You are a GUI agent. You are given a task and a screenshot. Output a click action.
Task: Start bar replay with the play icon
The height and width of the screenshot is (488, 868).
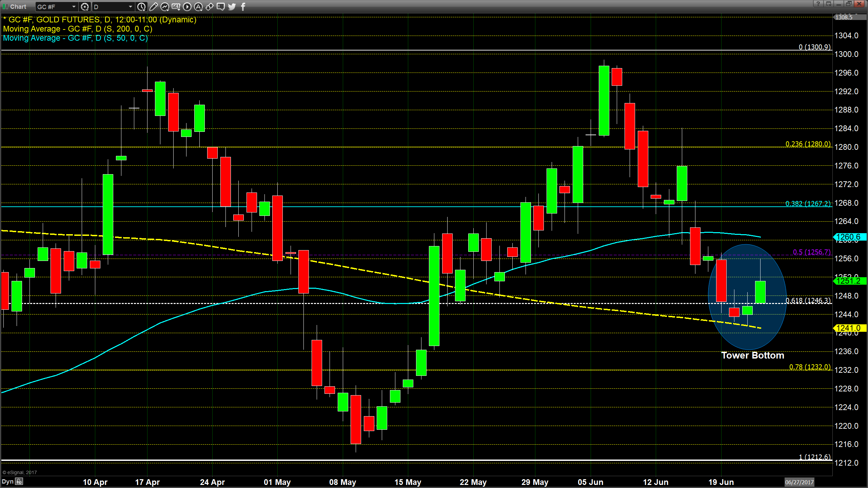[x=187, y=6]
